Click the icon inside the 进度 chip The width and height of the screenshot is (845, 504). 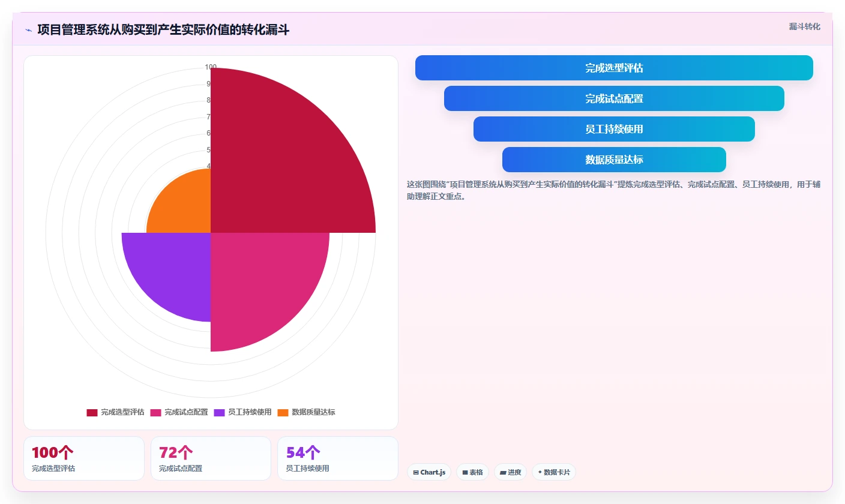pyautogui.click(x=503, y=473)
